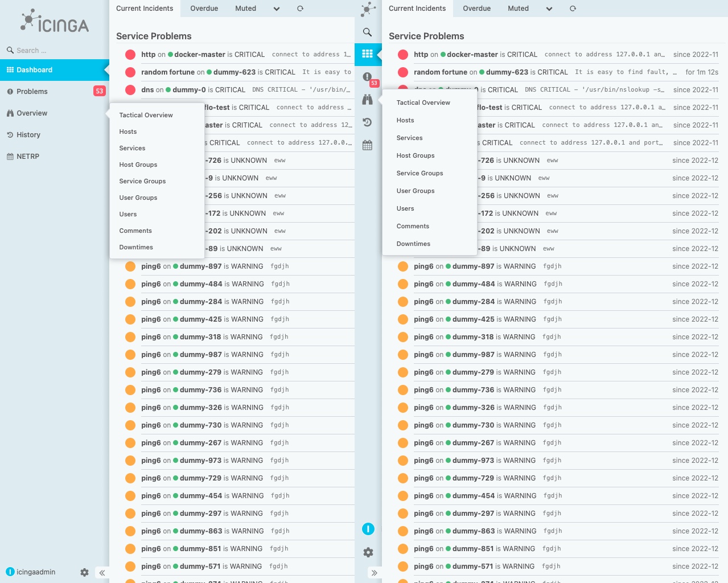Open the tab overflow chevron dropdown
Image resolution: width=728 pixels, height=583 pixels.
(277, 9)
